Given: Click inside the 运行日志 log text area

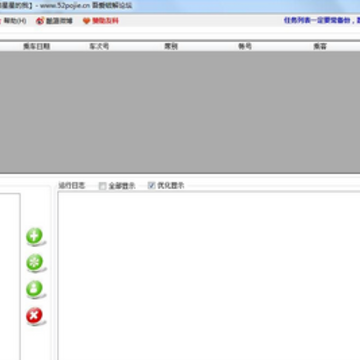Looking at the screenshot, I should tap(209, 277).
